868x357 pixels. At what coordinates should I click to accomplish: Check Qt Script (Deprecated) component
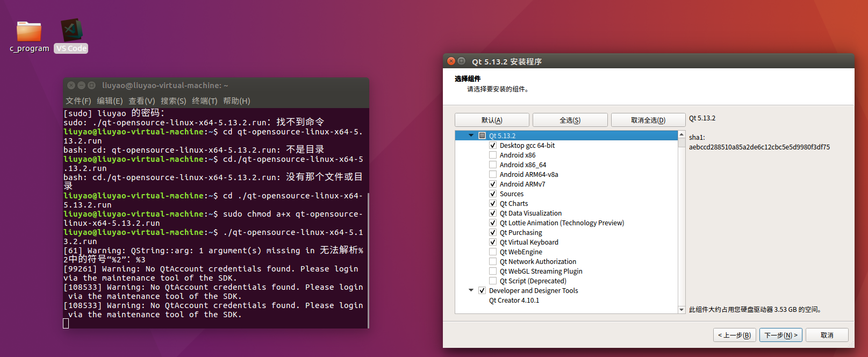point(493,281)
